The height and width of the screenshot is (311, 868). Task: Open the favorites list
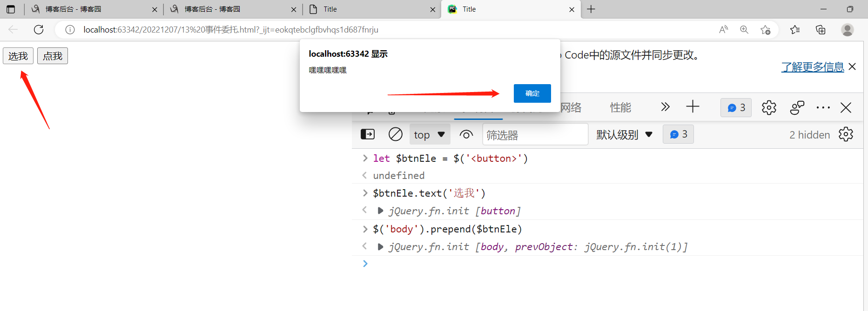pos(795,30)
